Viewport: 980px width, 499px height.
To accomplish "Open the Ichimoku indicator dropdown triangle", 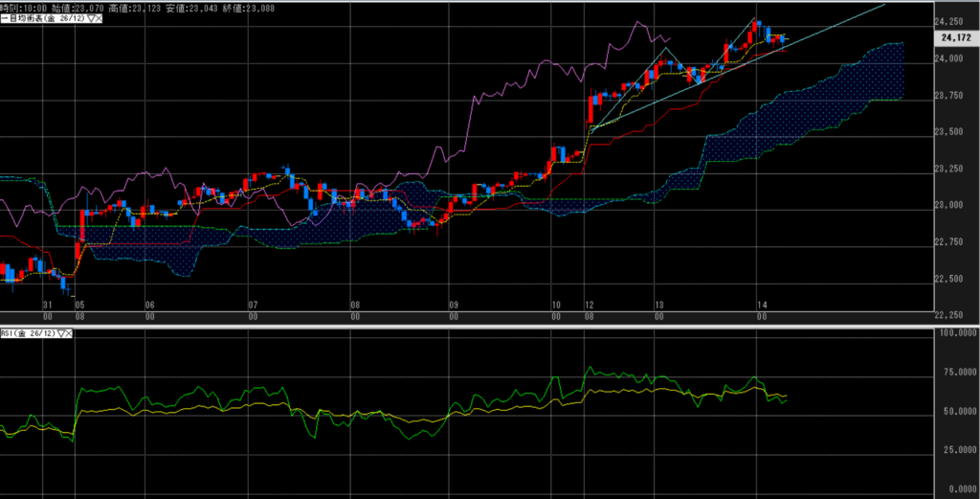I will pyautogui.click(x=90, y=19).
